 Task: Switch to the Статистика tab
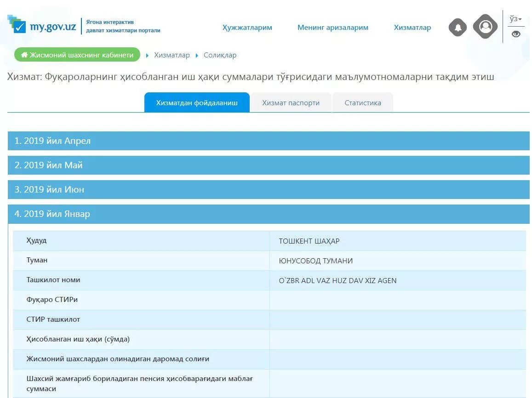click(363, 103)
